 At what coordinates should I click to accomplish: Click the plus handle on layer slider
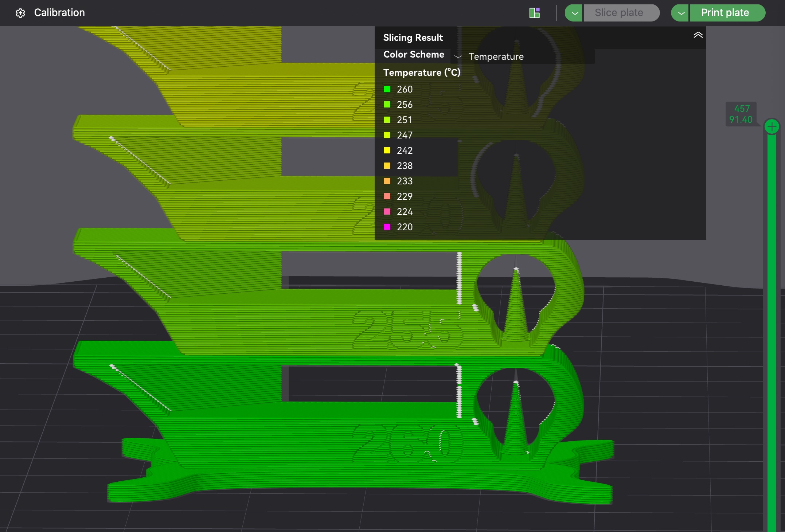tap(772, 127)
